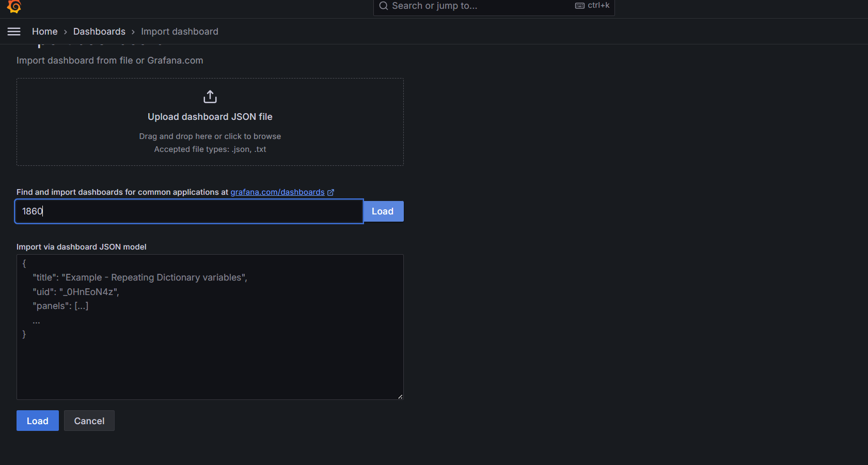Image resolution: width=868 pixels, height=465 pixels.
Task: Click the textarea resize handle corner
Action: click(x=400, y=396)
